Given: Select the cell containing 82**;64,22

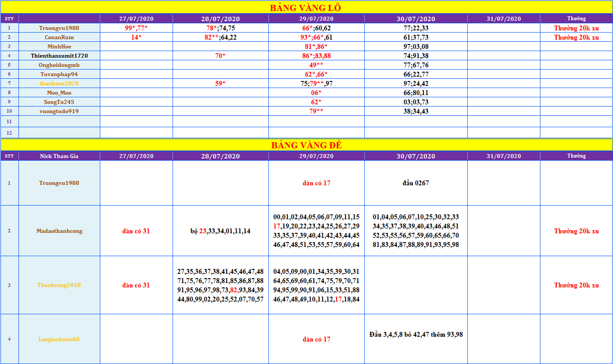Looking at the screenshot, I should (x=220, y=37).
